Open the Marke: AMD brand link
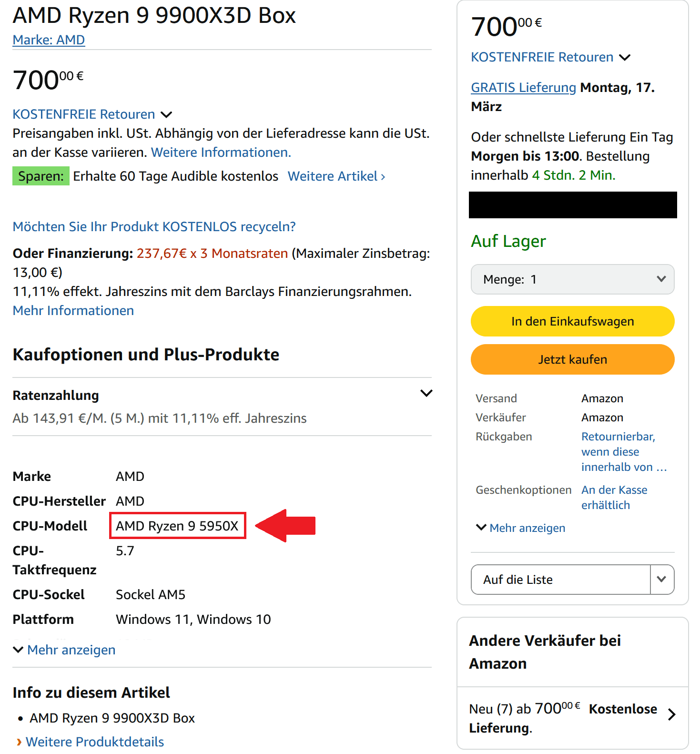Image resolution: width=700 pixels, height=754 pixels. click(x=49, y=40)
